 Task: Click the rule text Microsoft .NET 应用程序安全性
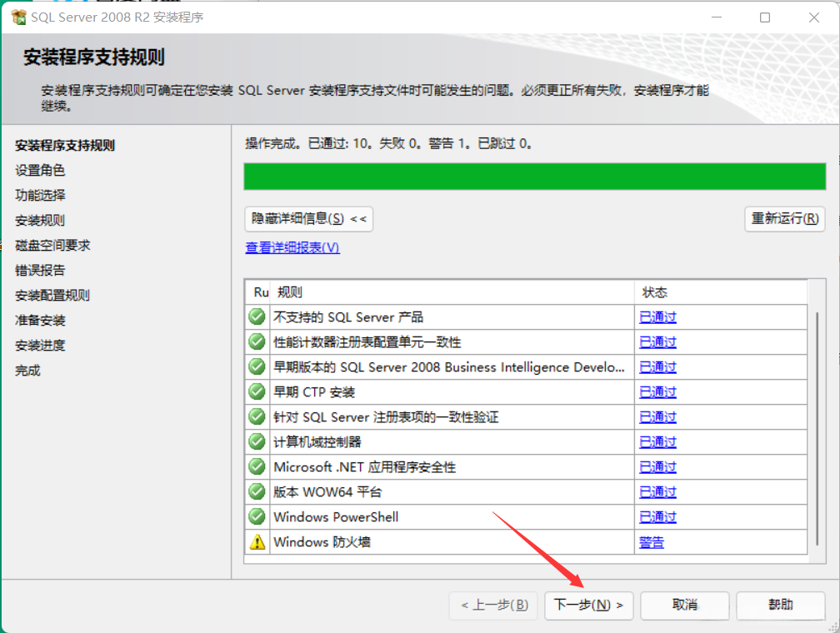tap(364, 467)
